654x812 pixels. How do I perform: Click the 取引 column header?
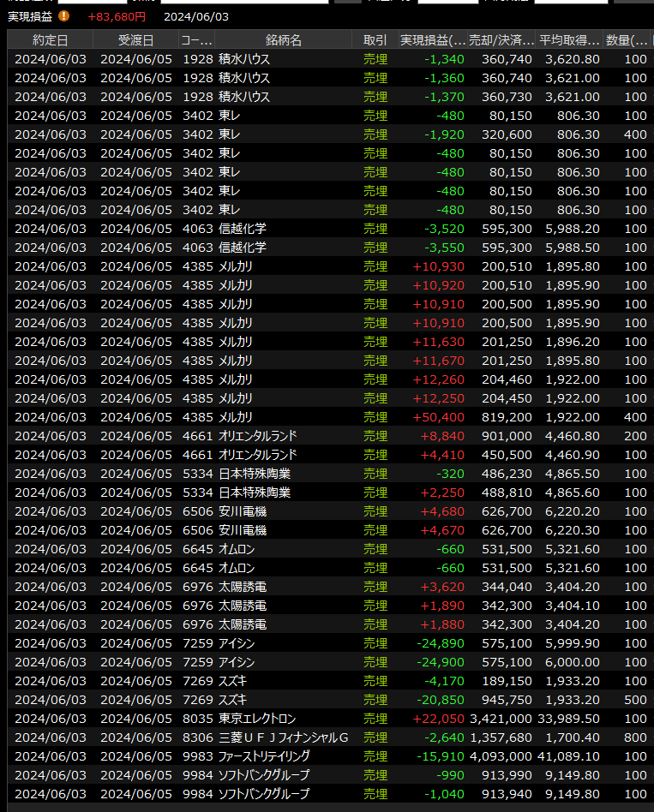coord(375,40)
